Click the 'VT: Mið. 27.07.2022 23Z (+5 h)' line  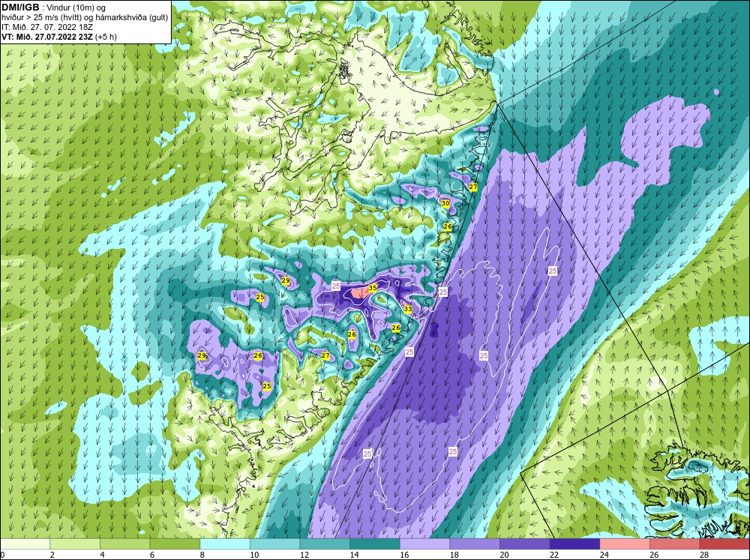click(58, 36)
